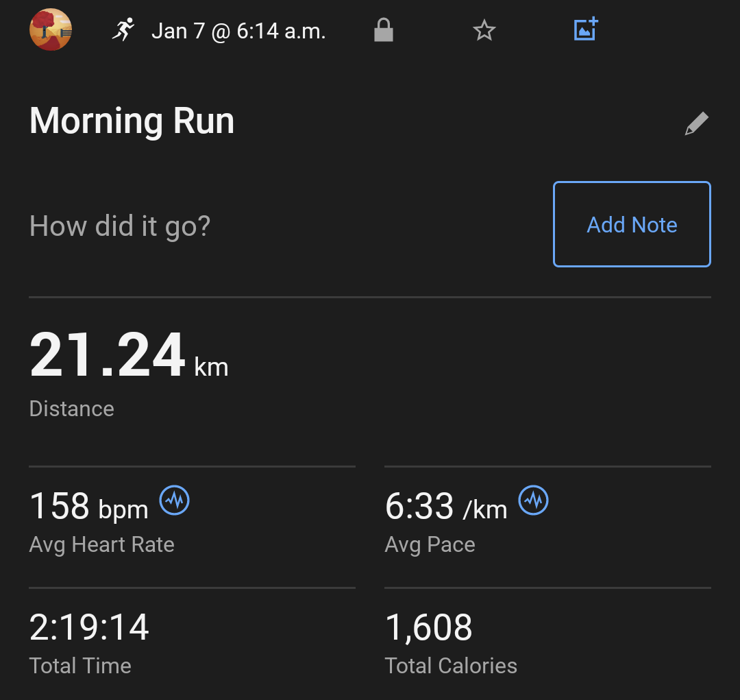Add a photo using the image icon
The height and width of the screenshot is (700, 740).
[x=586, y=29]
